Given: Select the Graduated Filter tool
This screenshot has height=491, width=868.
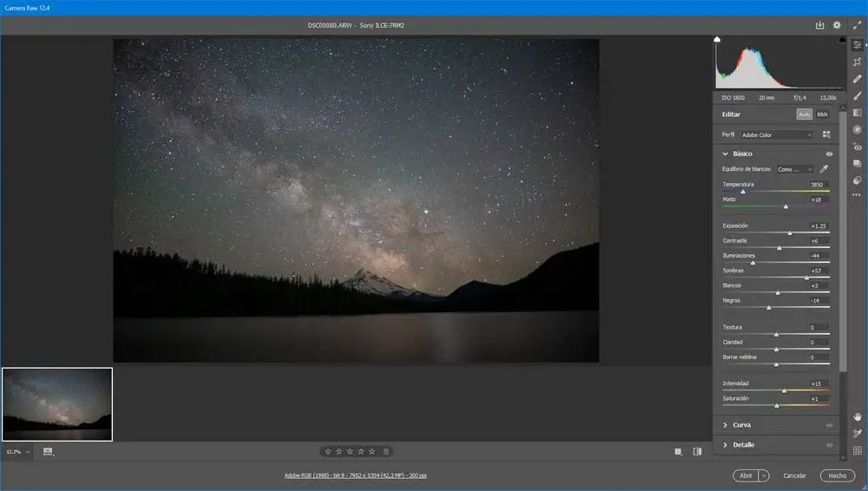Looking at the screenshot, I should click(x=857, y=113).
